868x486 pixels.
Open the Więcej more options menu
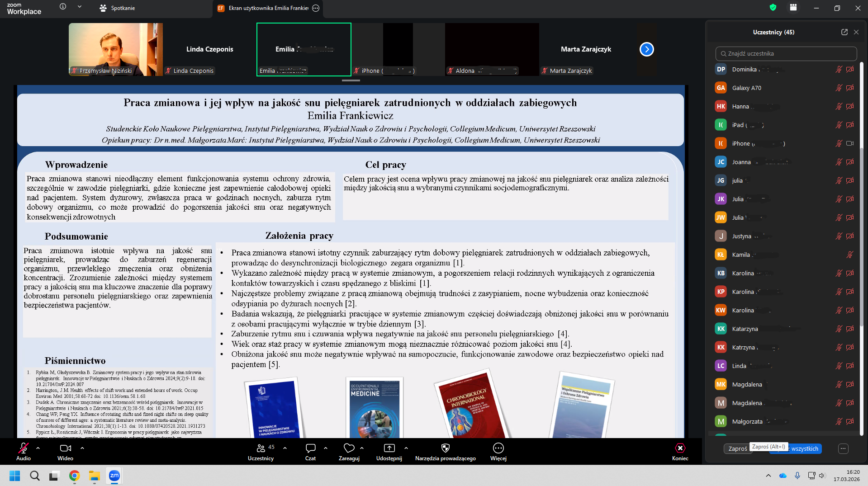[x=498, y=448]
